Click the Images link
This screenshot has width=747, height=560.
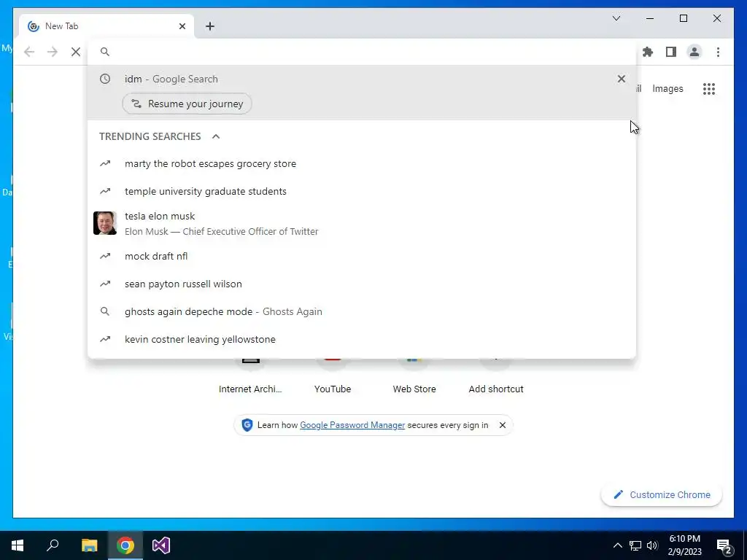click(x=667, y=88)
